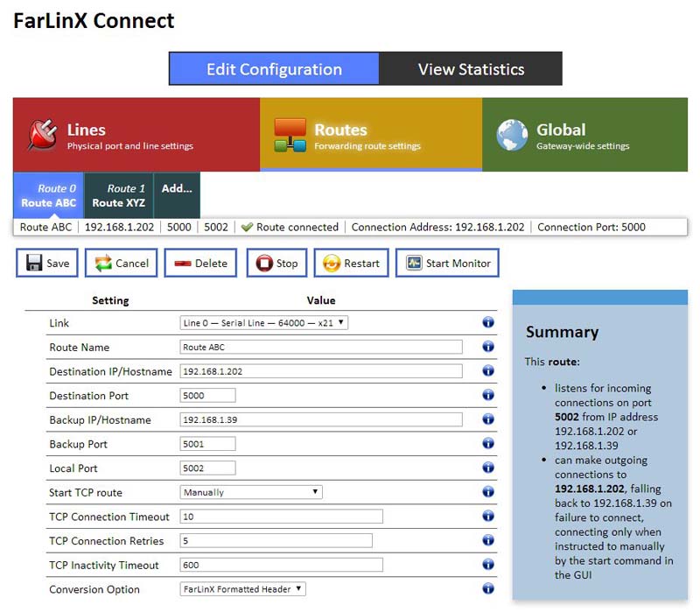Click the red Stop circle icon
The width and height of the screenshot is (700, 612).
(264, 263)
